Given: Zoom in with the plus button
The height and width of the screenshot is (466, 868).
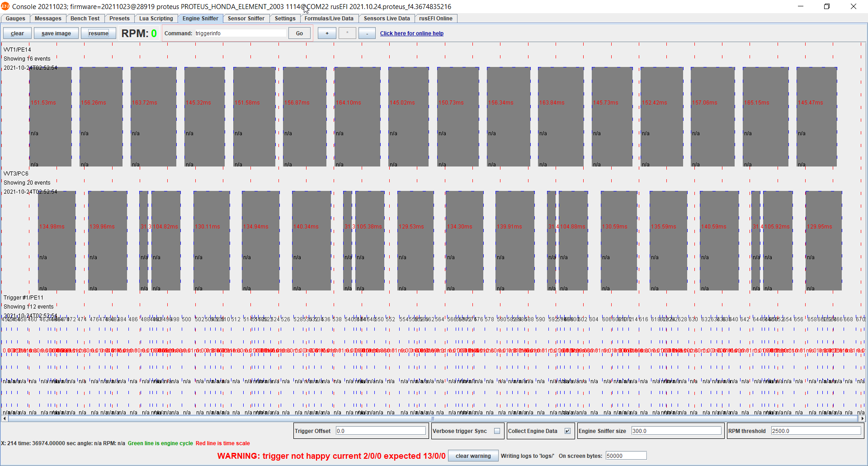Looking at the screenshot, I should click(327, 33).
